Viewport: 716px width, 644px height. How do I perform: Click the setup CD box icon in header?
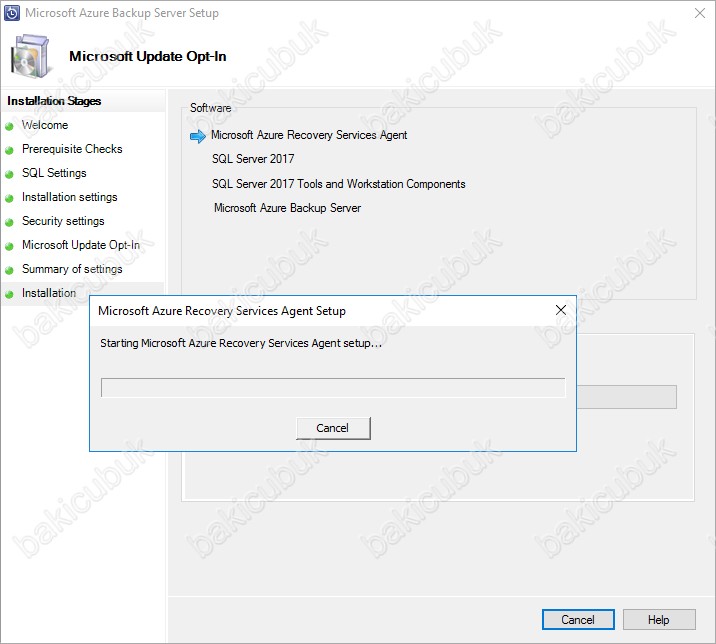30,57
